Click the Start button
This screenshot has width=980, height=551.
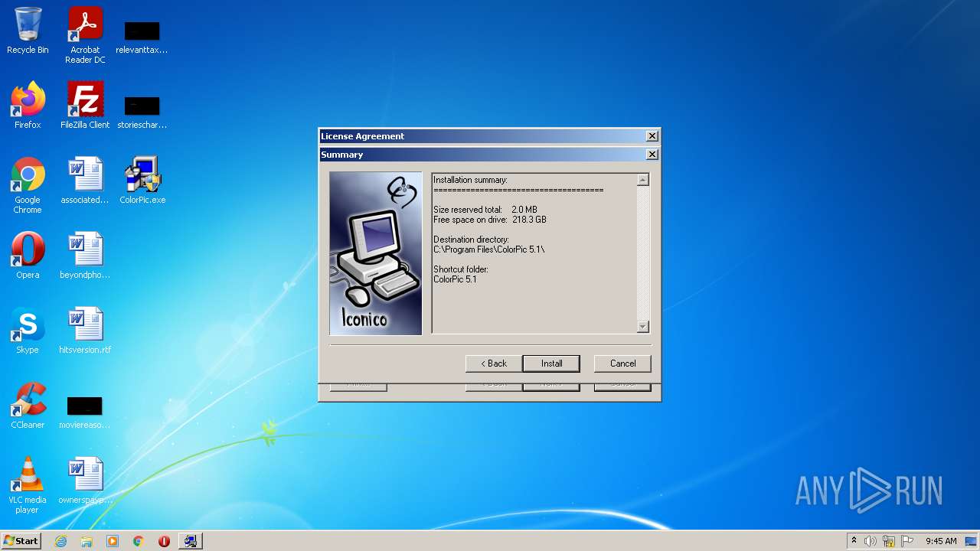(21, 541)
